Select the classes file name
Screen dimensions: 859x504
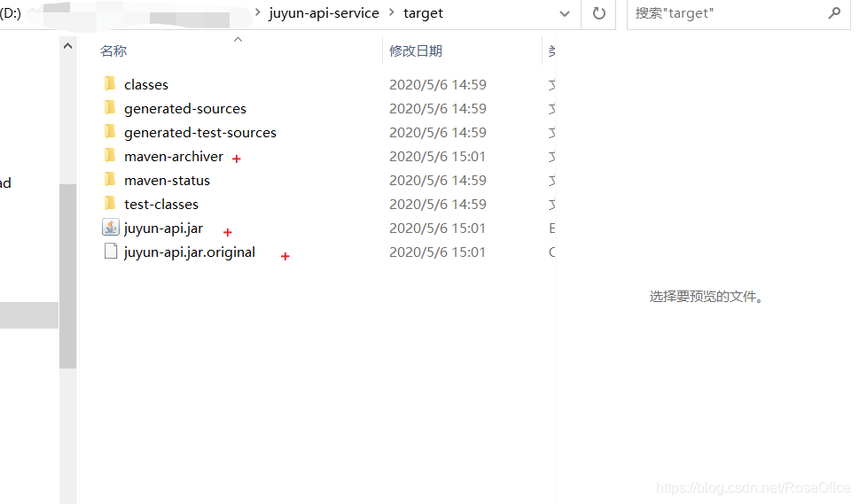coord(146,84)
